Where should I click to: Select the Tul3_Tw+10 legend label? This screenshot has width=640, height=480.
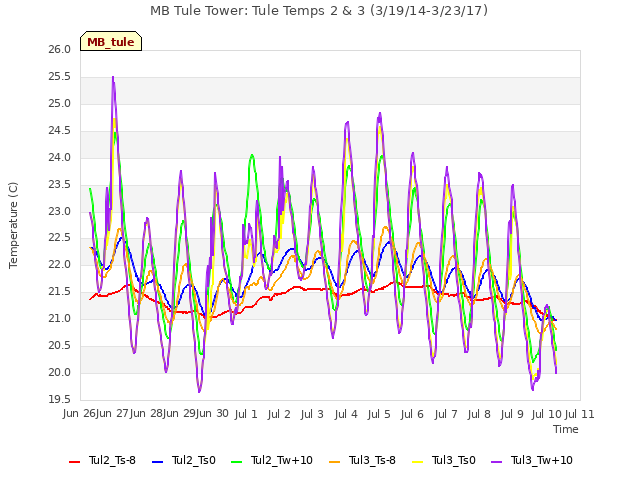tap(542, 460)
